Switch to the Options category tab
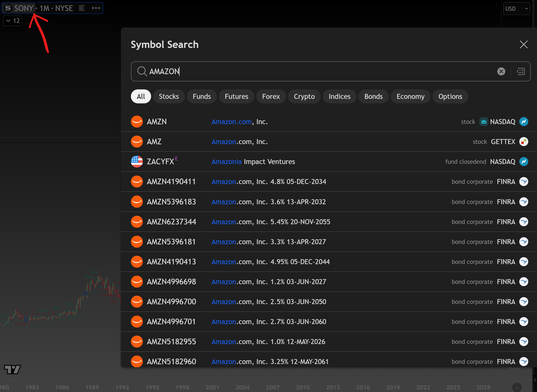The image size is (537, 392). point(450,96)
